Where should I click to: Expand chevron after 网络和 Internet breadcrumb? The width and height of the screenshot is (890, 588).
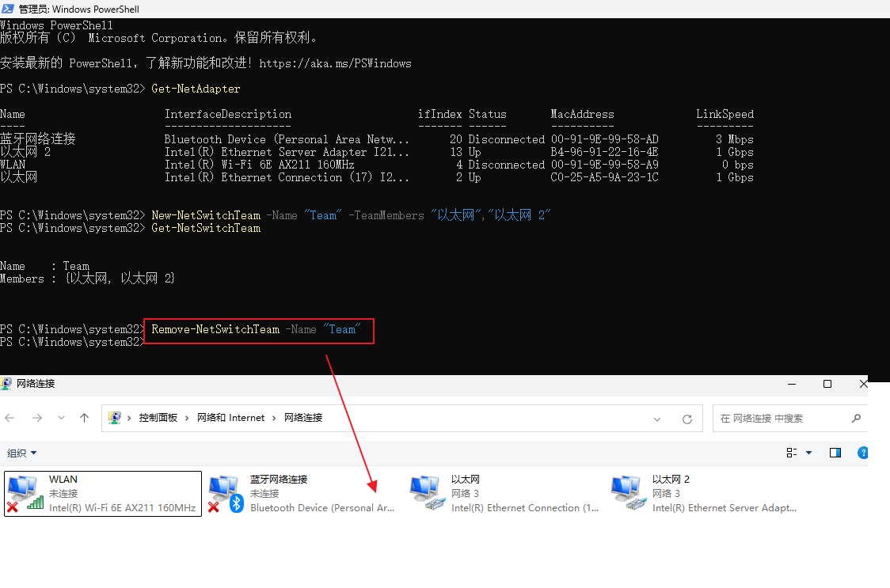[x=274, y=419]
